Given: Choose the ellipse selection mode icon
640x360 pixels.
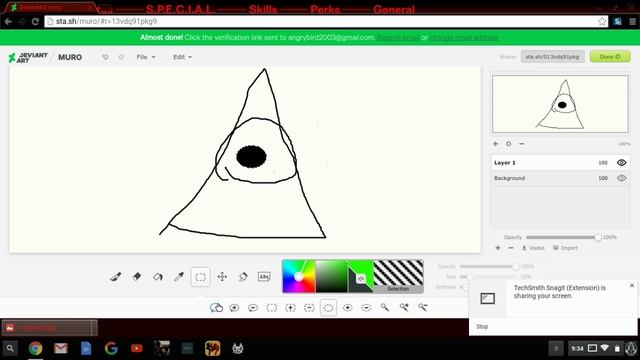Looking at the screenshot, I should 328,308.
